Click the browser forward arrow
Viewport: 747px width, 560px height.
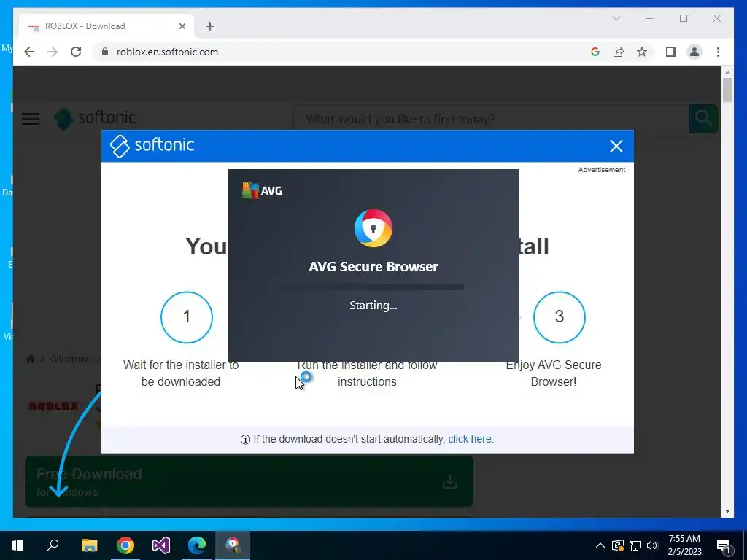tap(53, 52)
